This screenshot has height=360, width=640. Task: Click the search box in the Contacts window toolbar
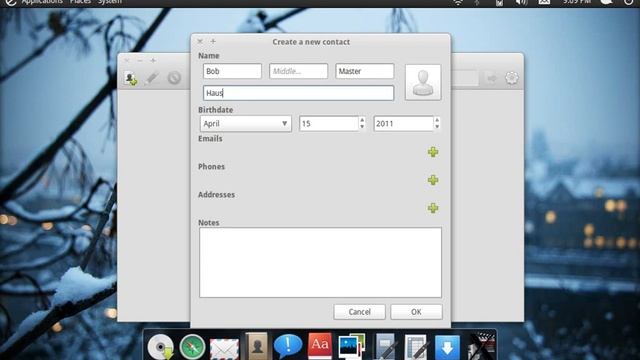pos(464,78)
